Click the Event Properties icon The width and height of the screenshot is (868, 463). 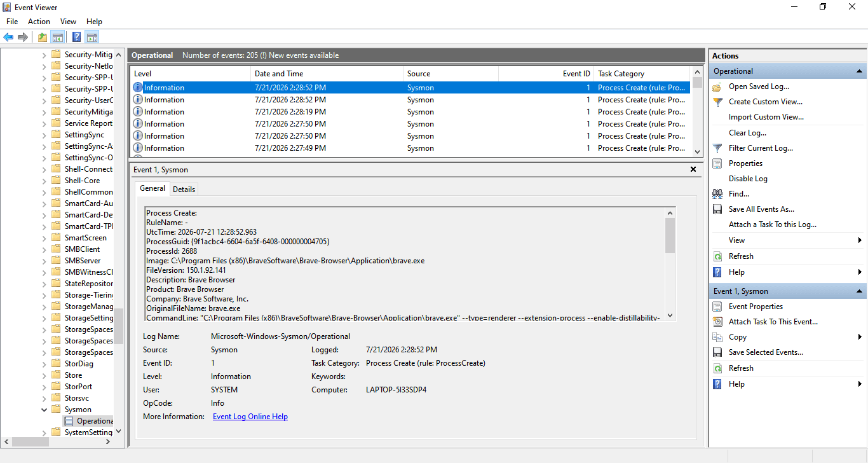click(x=717, y=307)
